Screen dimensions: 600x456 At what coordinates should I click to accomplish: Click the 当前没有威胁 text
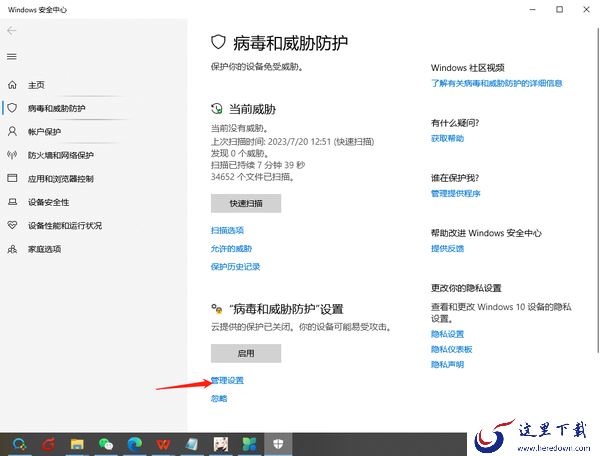[x=240, y=128]
